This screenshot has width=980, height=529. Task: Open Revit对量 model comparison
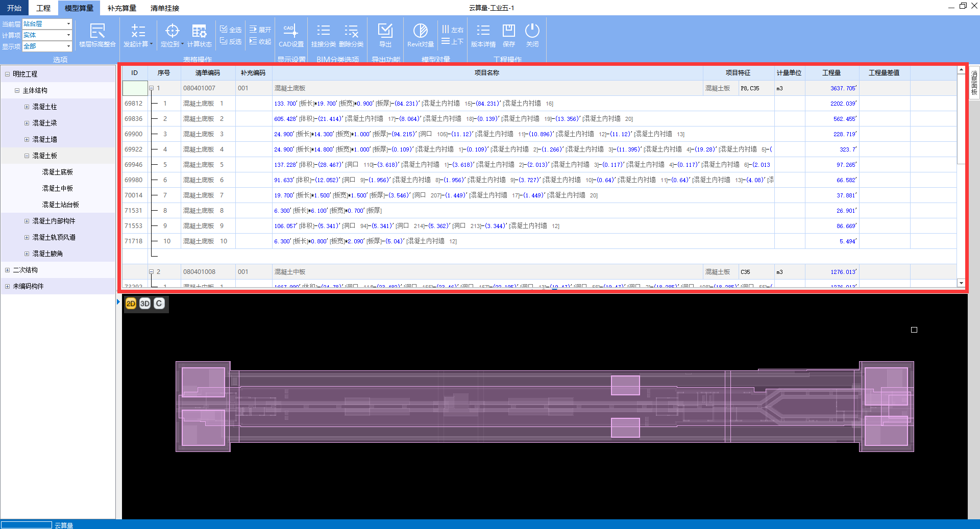click(x=420, y=35)
